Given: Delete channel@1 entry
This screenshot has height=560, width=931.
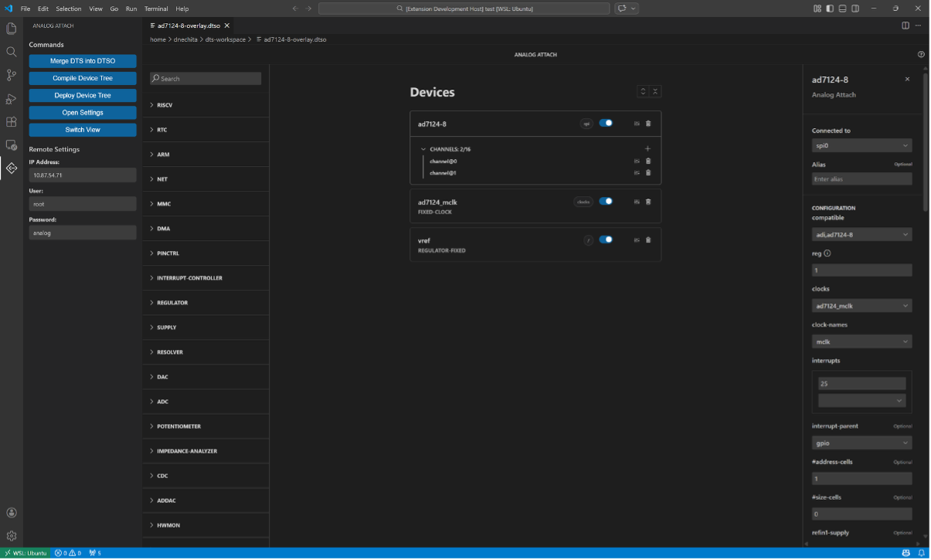Looking at the screenshot, I should pyautogui.click(x=648, y=172).
